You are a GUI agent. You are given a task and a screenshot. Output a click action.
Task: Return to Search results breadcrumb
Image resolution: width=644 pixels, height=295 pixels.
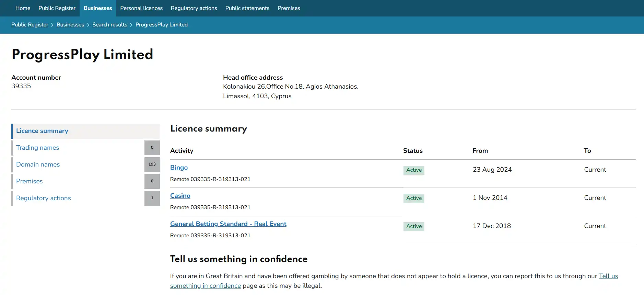pos(110,25)
